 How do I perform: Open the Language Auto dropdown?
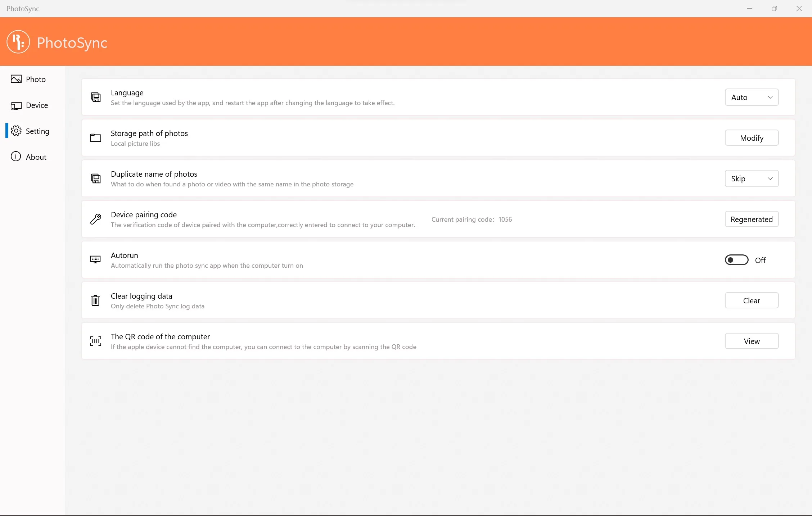tap(752, 97)
